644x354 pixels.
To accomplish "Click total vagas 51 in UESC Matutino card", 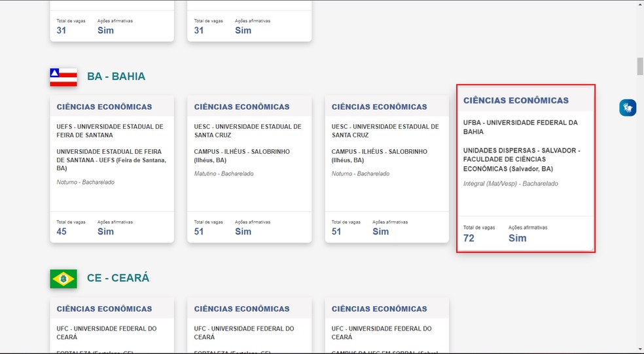I will (x=199, y=232).
